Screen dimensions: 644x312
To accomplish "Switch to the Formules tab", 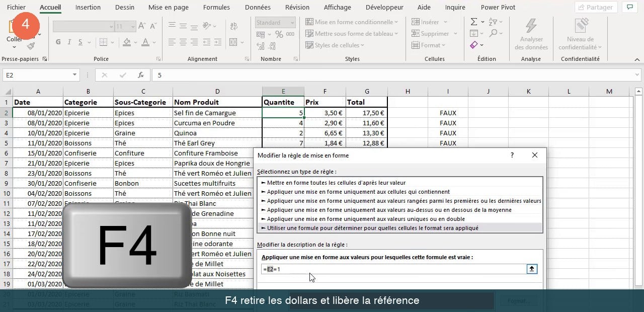I will [x=216, y=8].
